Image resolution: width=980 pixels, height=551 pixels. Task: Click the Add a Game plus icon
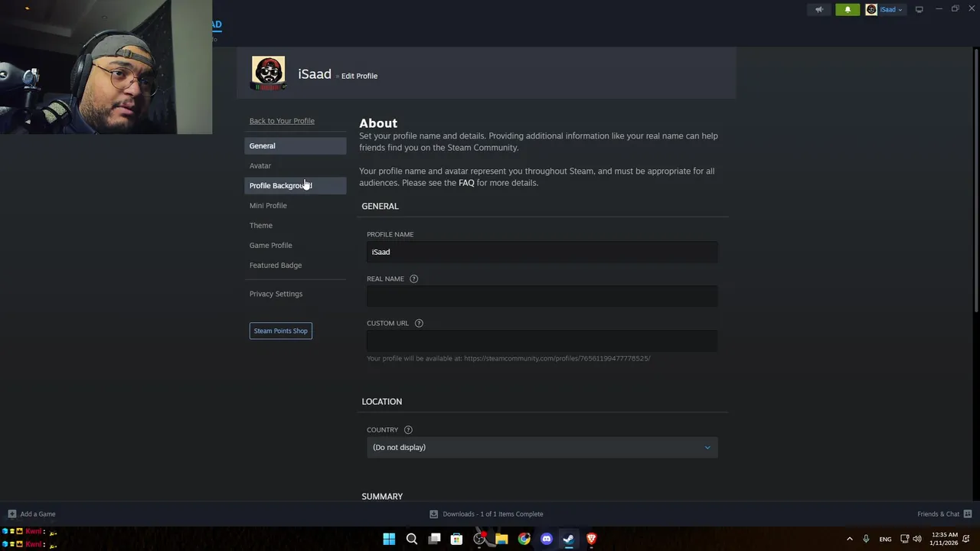point(11,514)
